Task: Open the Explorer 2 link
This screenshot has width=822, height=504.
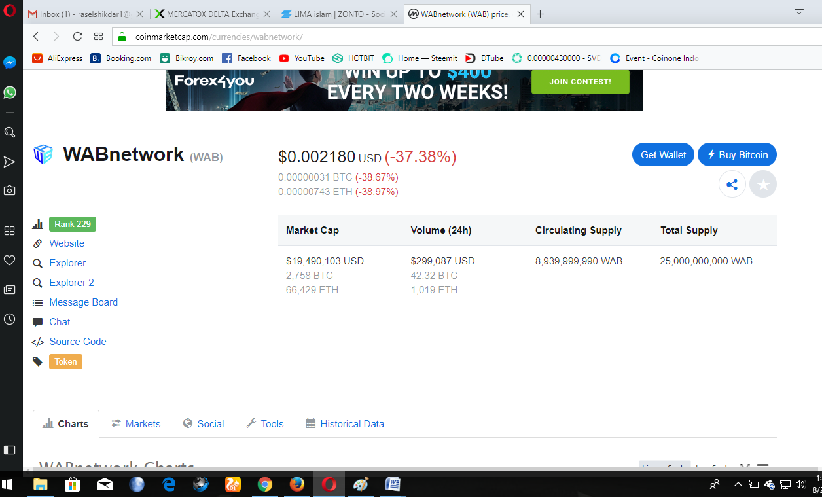Action: (71, 283)
